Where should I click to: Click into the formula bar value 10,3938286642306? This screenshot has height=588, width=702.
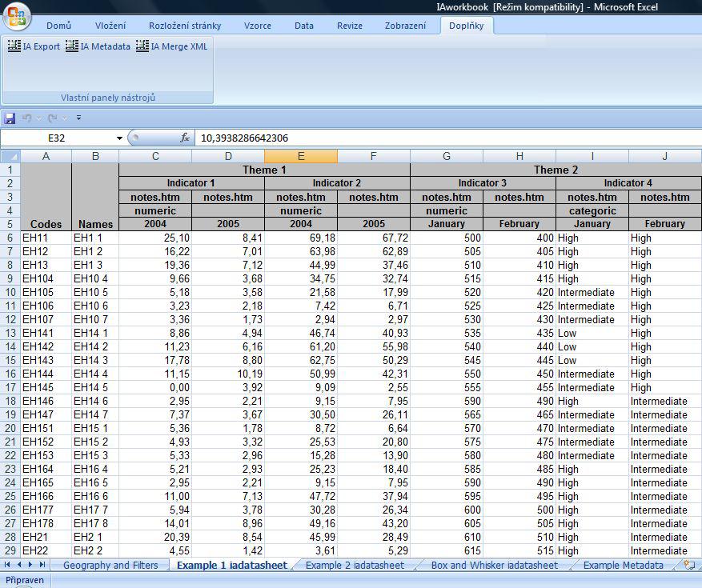coord(244,138)
